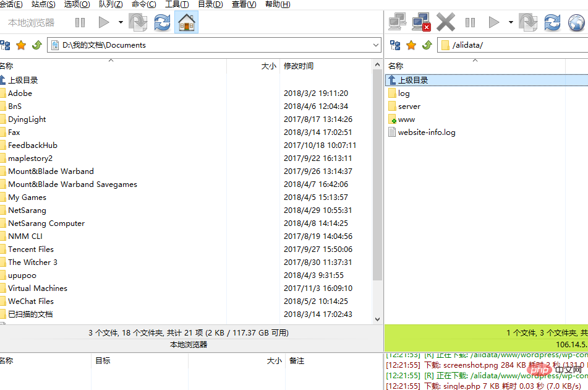Select the FeedbackHub folder

(x=33, y=145)
